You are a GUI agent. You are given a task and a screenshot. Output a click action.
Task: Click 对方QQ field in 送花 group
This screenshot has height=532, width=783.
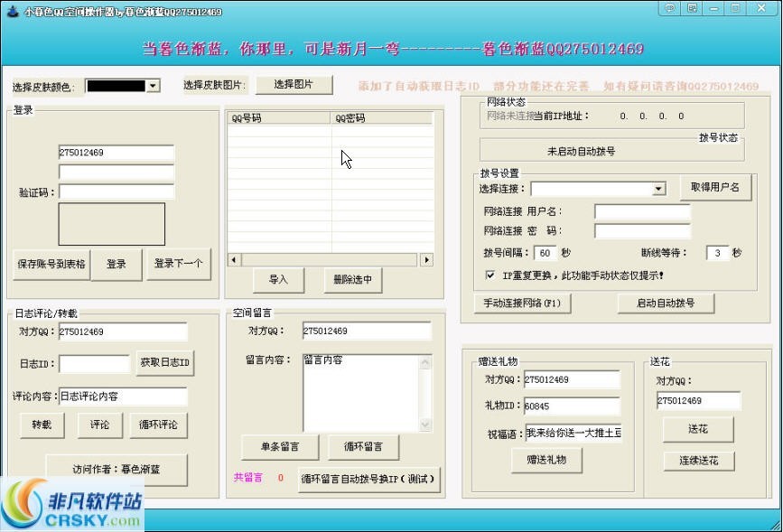(x=699, y=401)
